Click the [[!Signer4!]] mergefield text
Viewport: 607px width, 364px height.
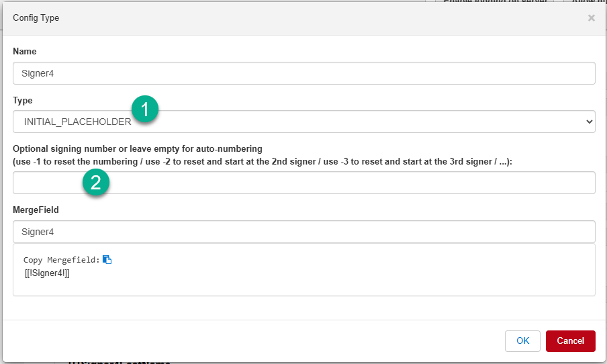tap(46, 273)
